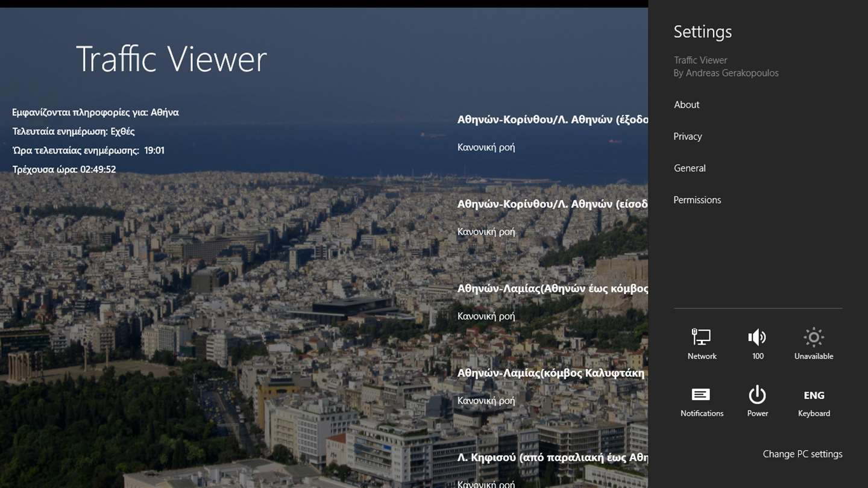Viewport: 868px width, 488px height.
Task: Open the Power options icon
Action: (x=758, y=402)
